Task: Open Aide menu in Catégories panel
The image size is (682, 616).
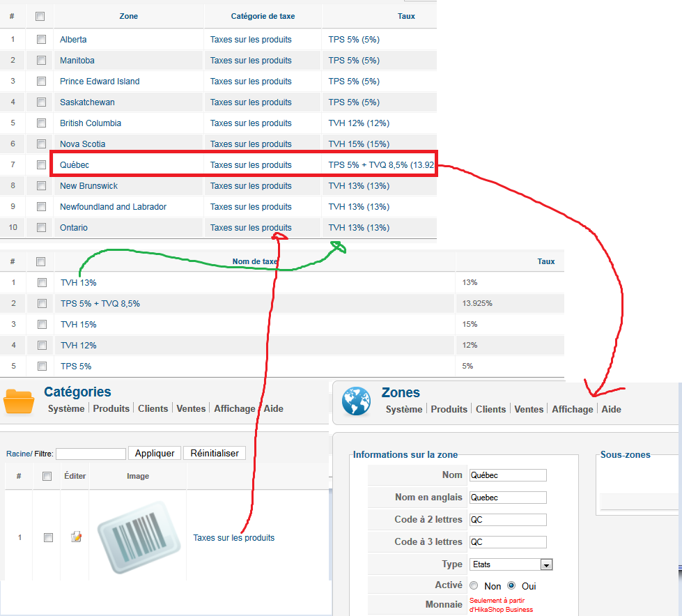Action: click(274, 408)
